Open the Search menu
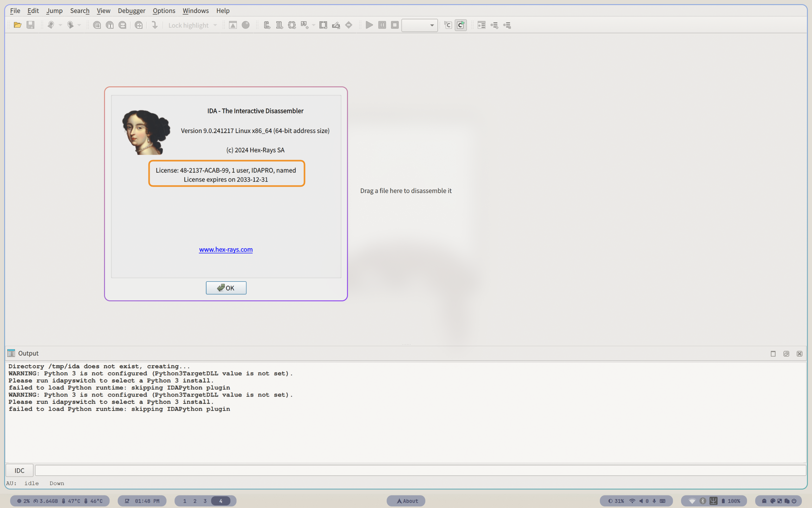 [80, 10]
